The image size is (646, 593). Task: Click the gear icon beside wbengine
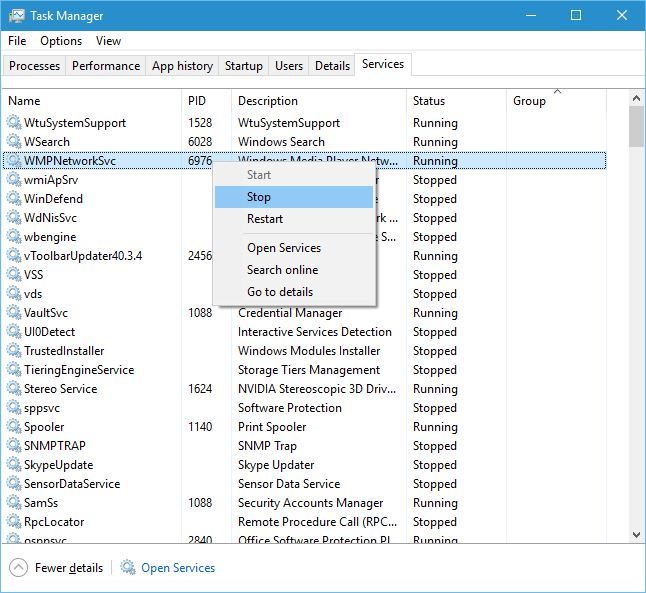tap(14, 237)
